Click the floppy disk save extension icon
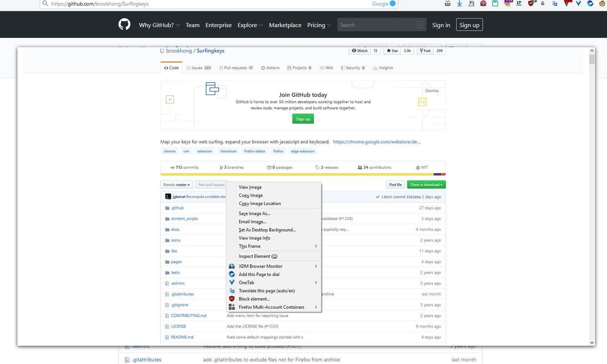Image resolution: width=607 pixels, height=364 pixels. click(x=495, y=3)
